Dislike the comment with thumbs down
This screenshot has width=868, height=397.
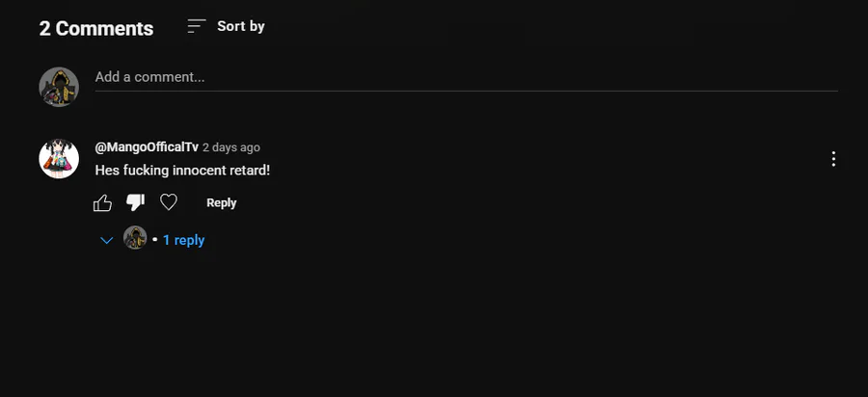click(x=135, y=203)
